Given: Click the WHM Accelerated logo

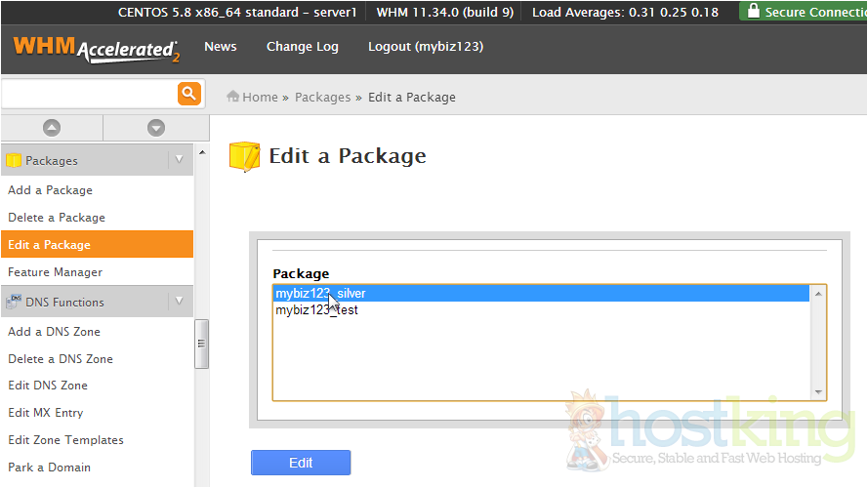Looking at the screenshot, I should click(x=96, y=49).
